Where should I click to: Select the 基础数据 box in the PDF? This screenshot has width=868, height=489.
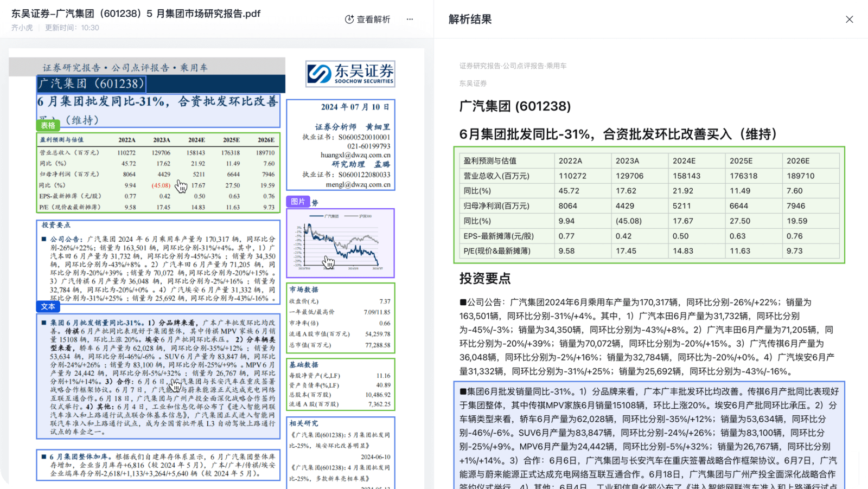point(340,384)
